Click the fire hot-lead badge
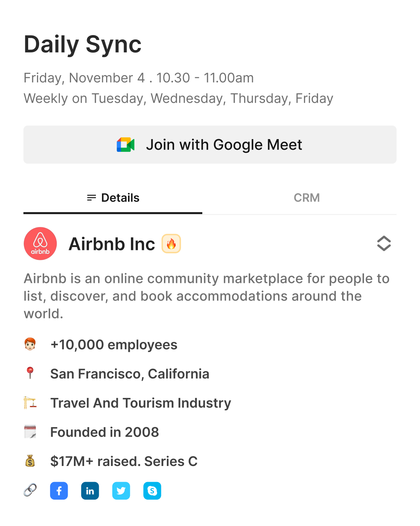The height and width of the screenshot is (526, 420). pyautogui.click(x=171, y=244)
